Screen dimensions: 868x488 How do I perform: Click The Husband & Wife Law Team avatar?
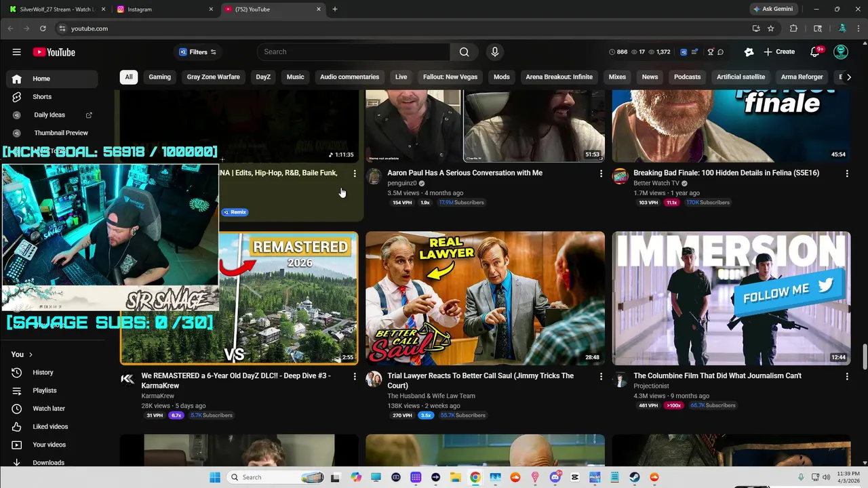tap(374, 380)
